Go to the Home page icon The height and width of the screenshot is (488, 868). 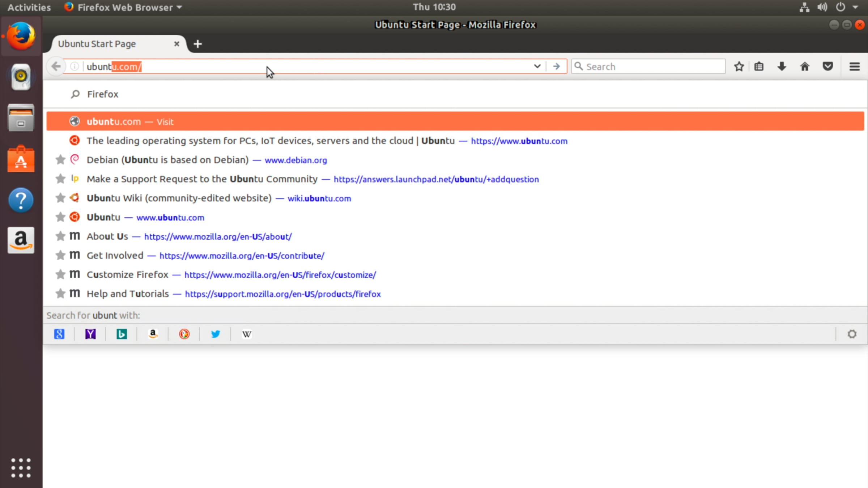coord(805,67)
